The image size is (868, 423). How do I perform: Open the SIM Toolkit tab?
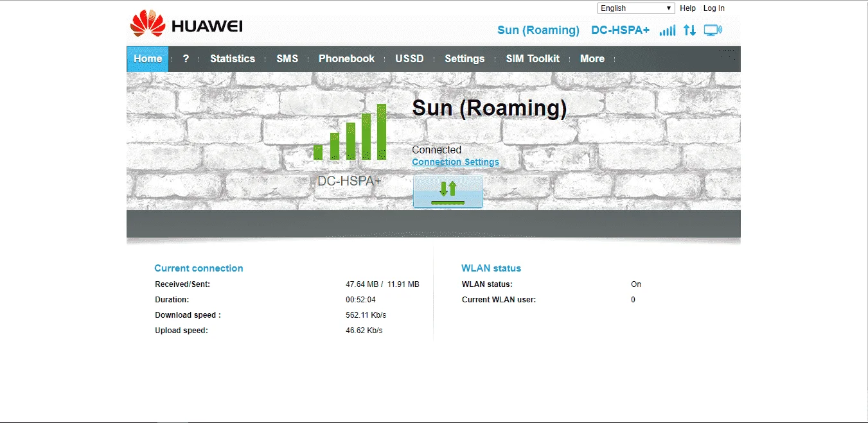(x=533, y=58)
